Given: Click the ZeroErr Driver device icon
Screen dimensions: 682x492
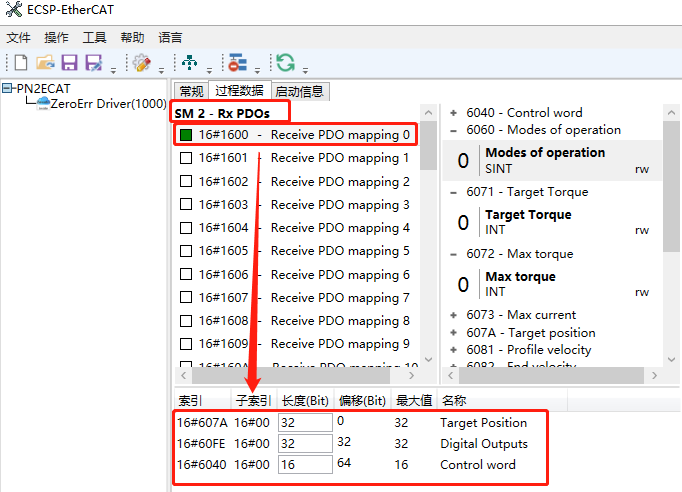Looking at the screenshot, I should [43, 104].
